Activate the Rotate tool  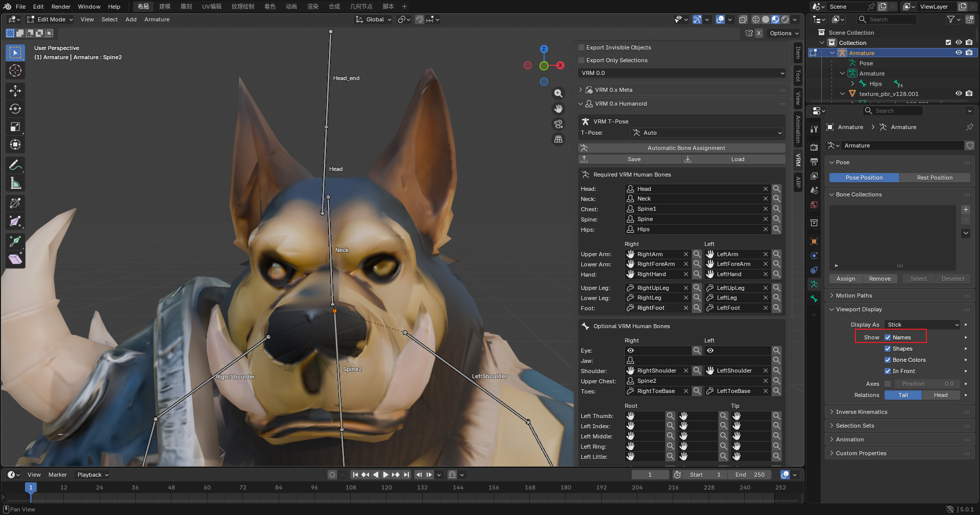pos(15,109)
